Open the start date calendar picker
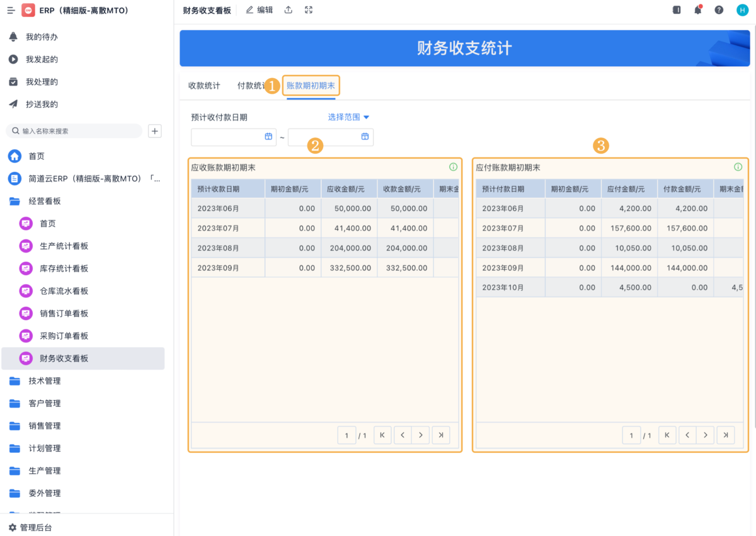This screenshot has width=756, height=536. [268, 137]
